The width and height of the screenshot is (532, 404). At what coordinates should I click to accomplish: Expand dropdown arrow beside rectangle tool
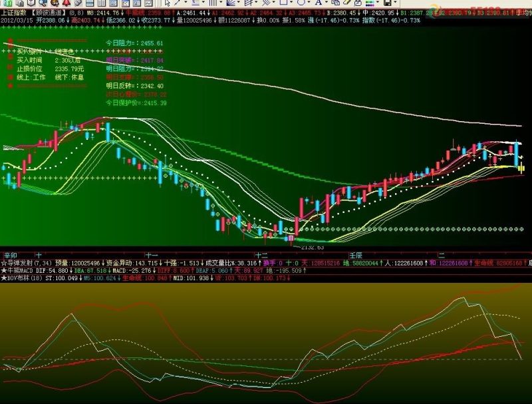291,2
